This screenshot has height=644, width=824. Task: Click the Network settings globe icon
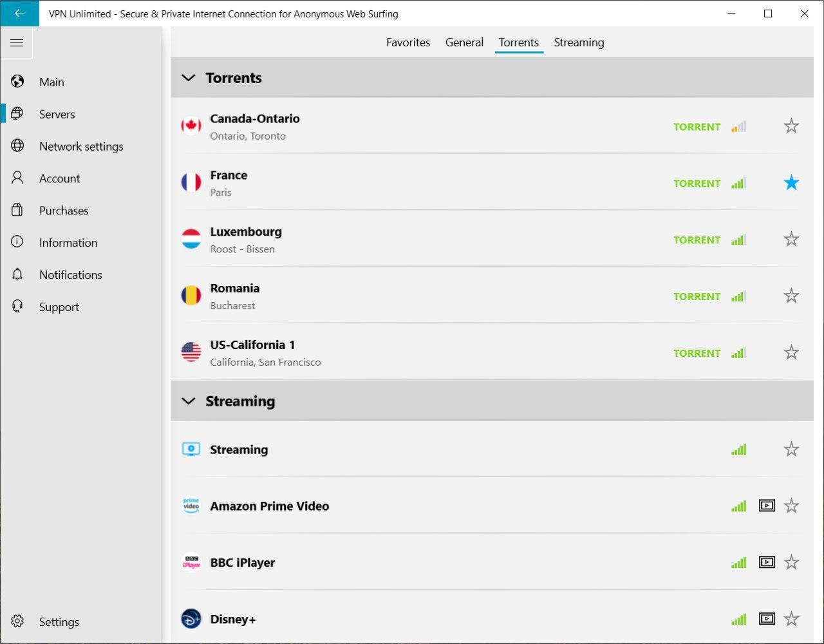(17, 146)
